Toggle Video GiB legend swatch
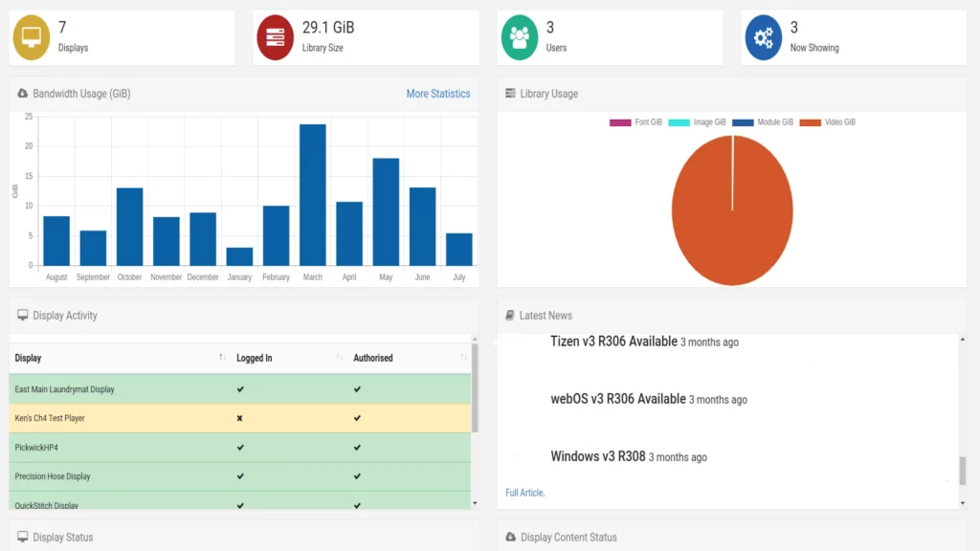This screenshot has width=980, height=551. [810, 122]
